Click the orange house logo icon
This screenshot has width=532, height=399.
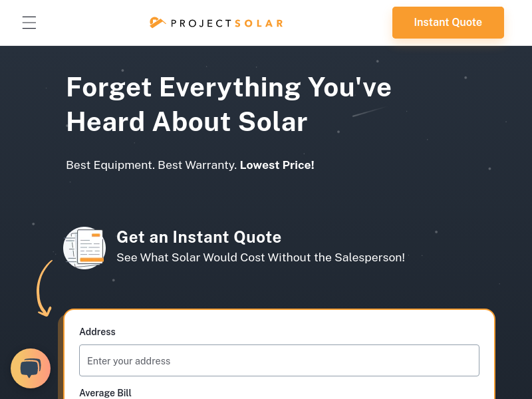tap(158, 23)
